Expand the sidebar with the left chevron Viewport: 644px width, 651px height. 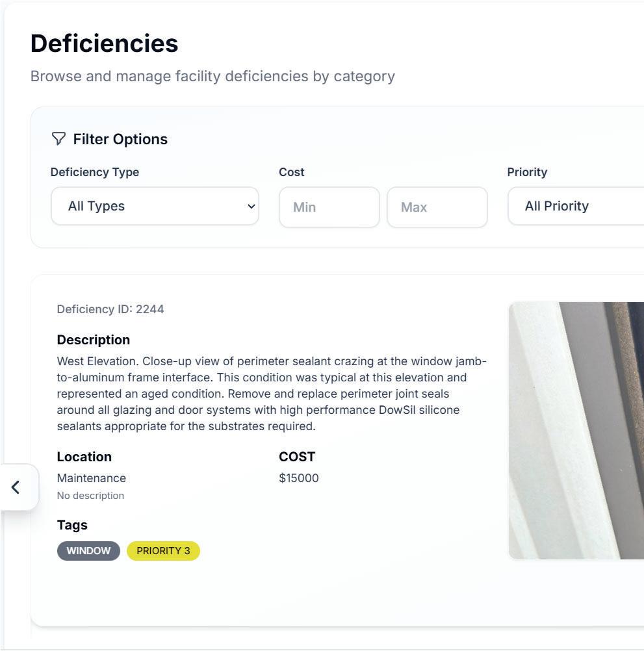tap(16, 487)
